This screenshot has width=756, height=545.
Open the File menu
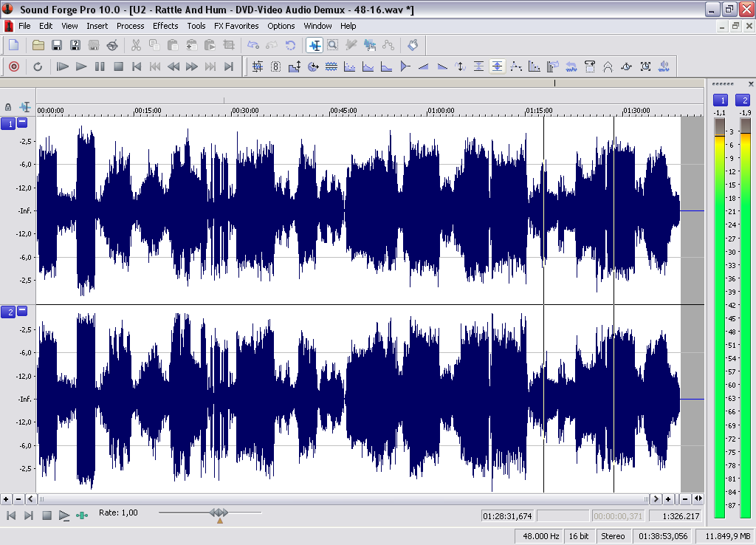click(x=24, y=26)
